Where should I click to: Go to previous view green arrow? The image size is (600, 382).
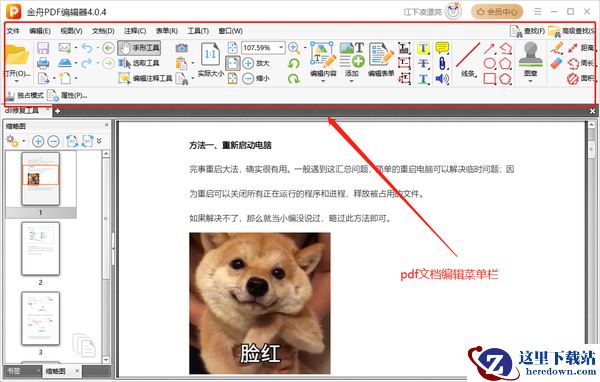pyautogui.click(x=108, y=48)
